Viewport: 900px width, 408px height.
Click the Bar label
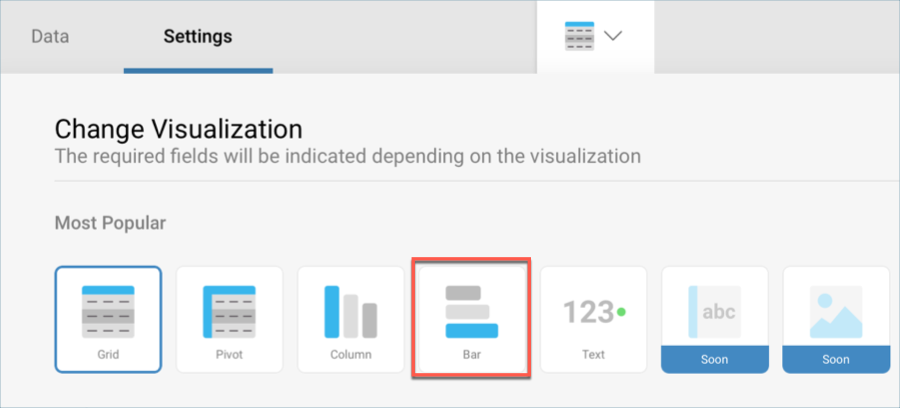(x=471, y=354)
